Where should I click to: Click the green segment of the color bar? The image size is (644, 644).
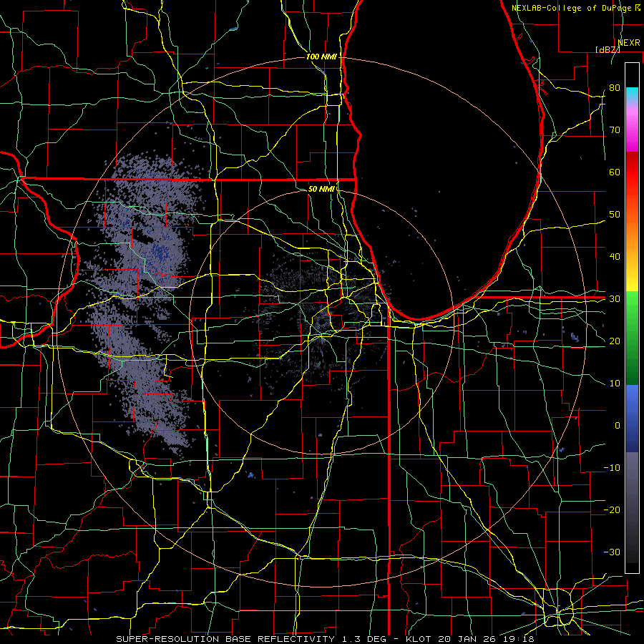tap(632, 337)
